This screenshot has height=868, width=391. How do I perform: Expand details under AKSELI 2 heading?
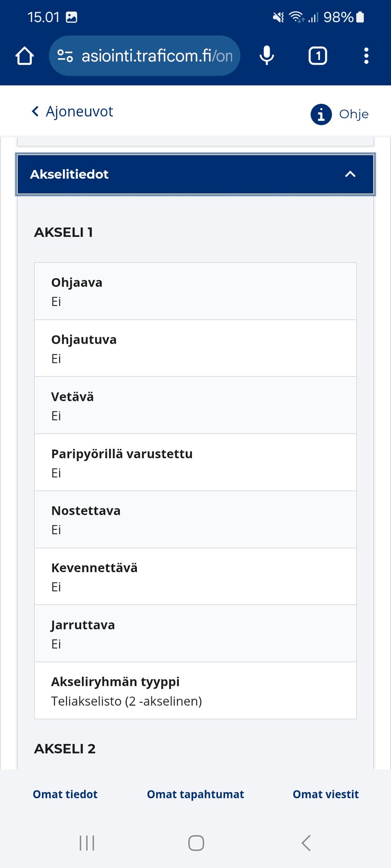click(65, 749)
